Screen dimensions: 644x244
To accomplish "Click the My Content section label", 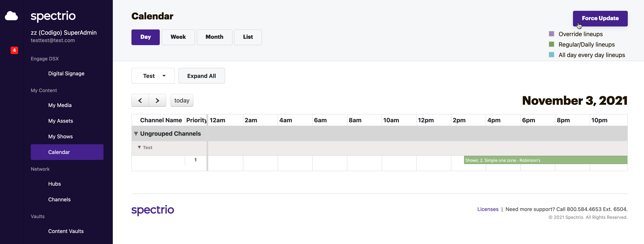I will (44, 91).
